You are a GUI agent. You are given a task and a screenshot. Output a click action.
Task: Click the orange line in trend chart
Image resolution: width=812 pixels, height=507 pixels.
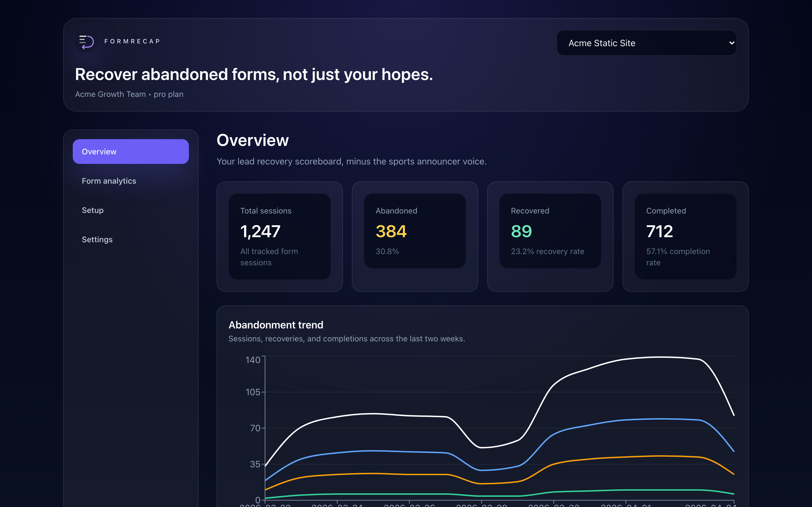pos(372,473)
